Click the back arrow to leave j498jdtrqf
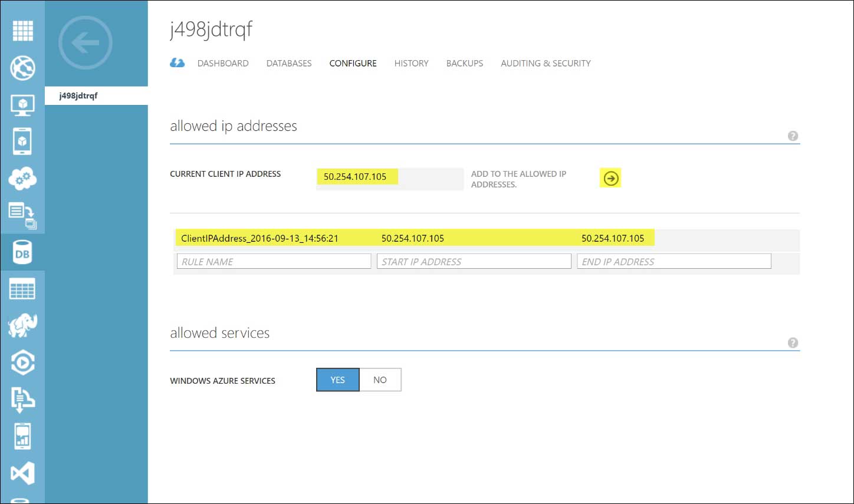Screen dimensions: 854x504 (x=85, y=43)
